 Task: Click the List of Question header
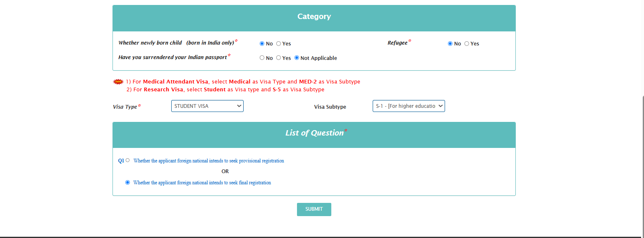[314, 135]
